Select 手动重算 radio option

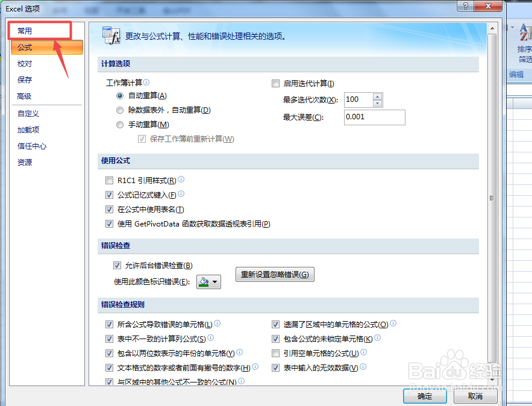click(120, 125)
